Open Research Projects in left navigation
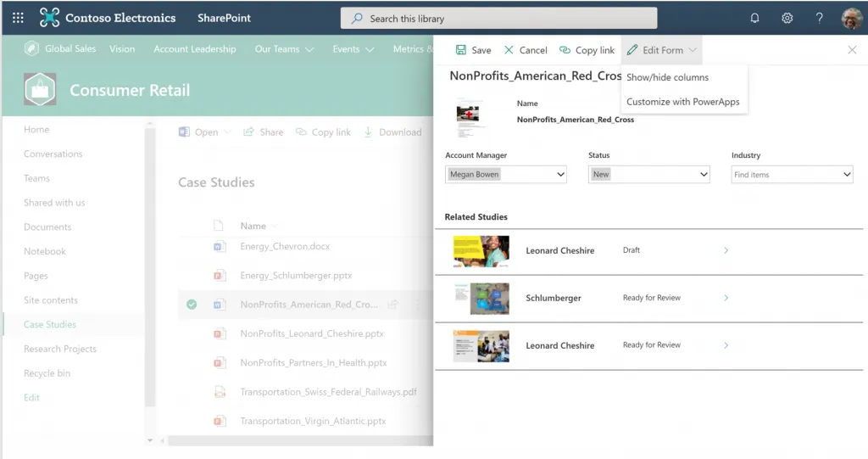Viewport: 868px width, 459px height. click(x=60, y=349)
